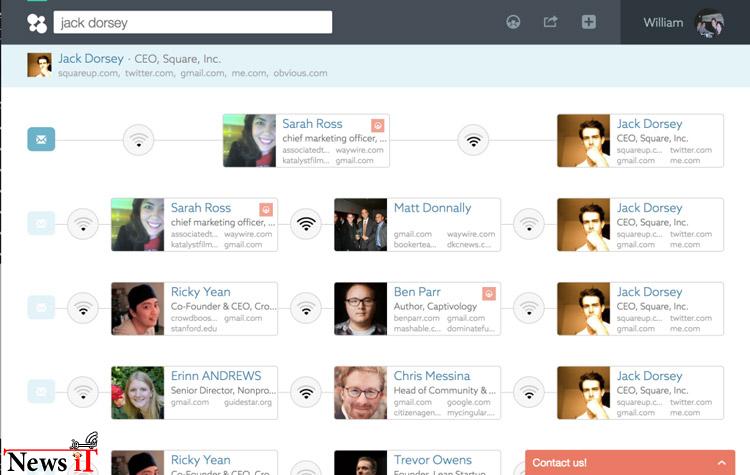The image size is (750, 475).
Task: Click the signal icon left of the second-row Sarah Ross
Action: tap(83, 224)
